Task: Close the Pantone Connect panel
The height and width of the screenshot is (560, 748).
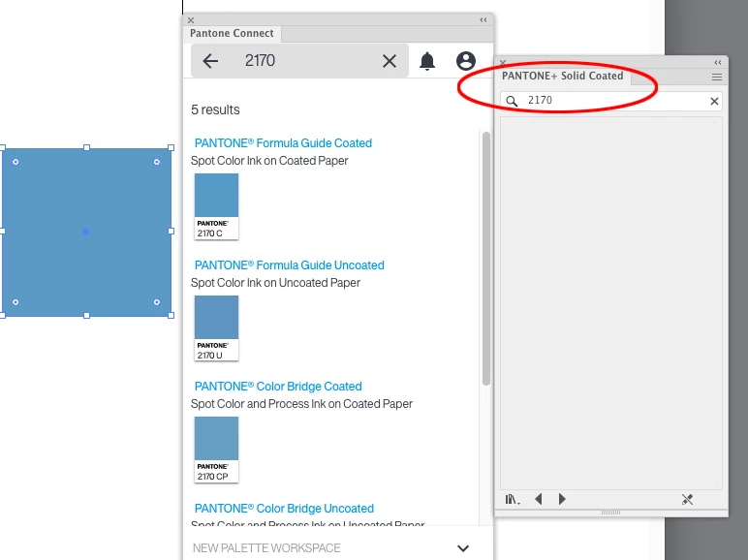Action: [191, 20]
